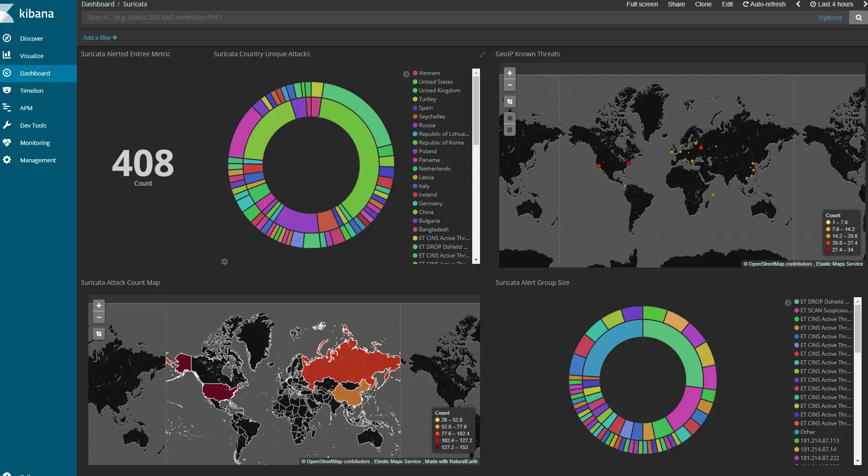Image resolution: width=868 pixels, height=476 pixels.
Task: Zoom in on the GeoIP Known Threats map
Action: click(509, 73)
